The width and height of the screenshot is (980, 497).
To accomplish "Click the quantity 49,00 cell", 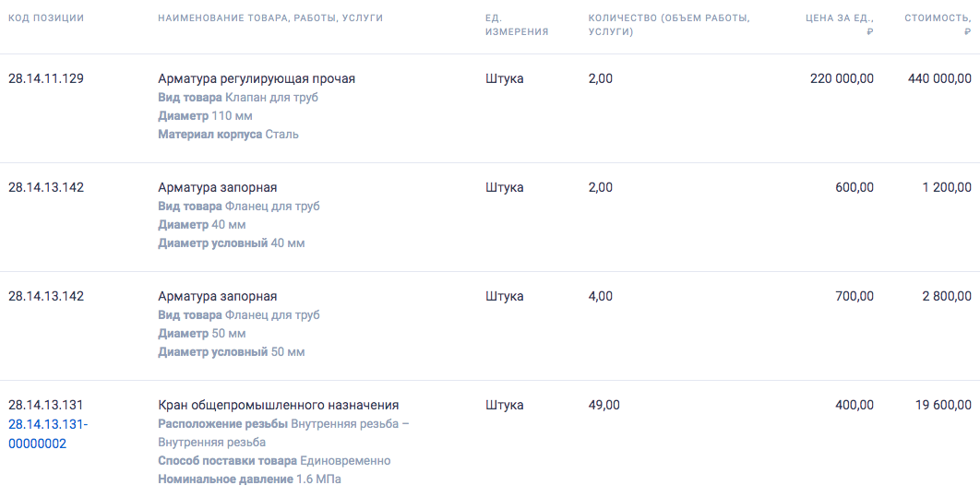I will 604,405.
